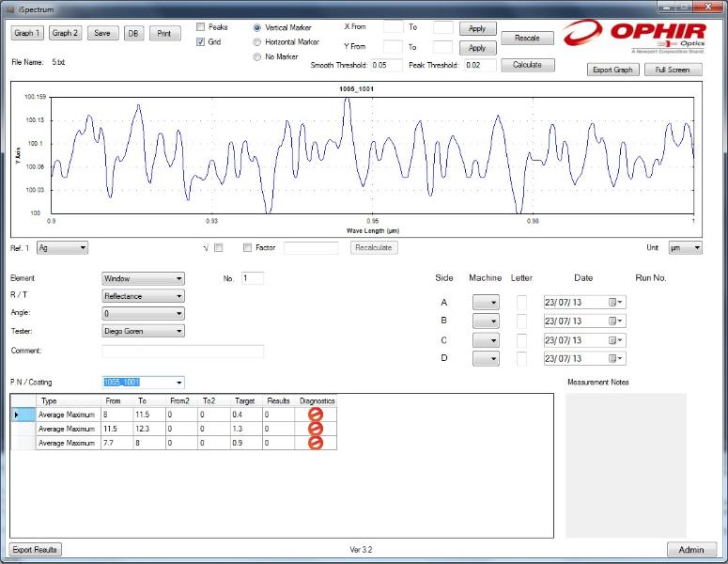Open Side D date calendar picker

pyautogui.click(x=615, y=358)
